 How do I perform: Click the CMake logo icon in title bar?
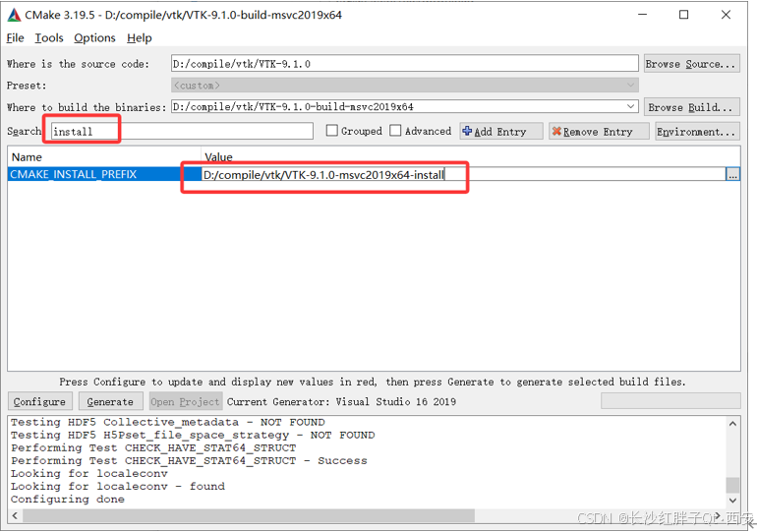tap(14, 15)
